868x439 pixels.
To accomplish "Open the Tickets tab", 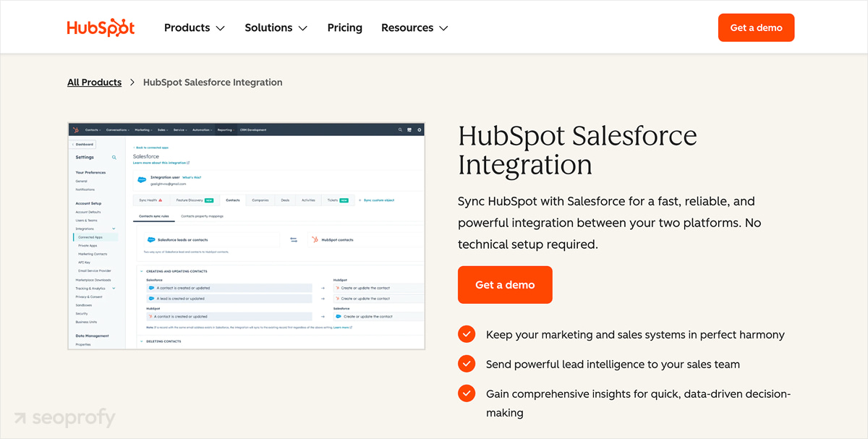I will [x=338, y=200].
